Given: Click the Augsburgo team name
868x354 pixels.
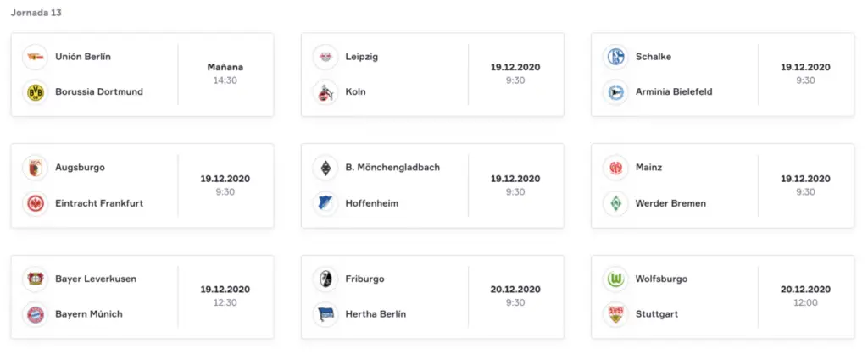Looking at the screenshot, I should click(x=80, y=168).
